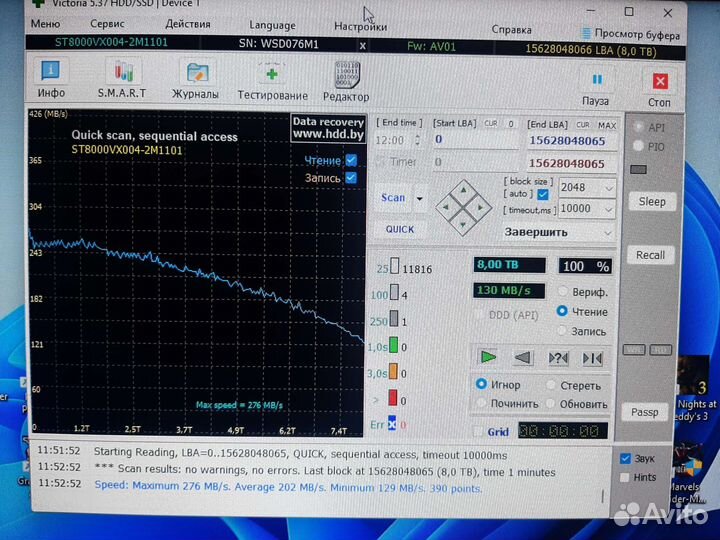
Task: Click the reverse scan arrow button
Action: tap(523, 357)
